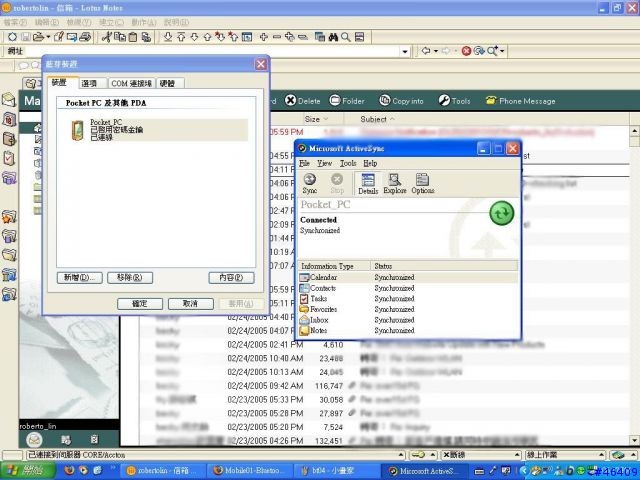This screenshot has width=640, height=480.
Task: Select the Inbox row in ActiveSync list
Action: point(408,320)
